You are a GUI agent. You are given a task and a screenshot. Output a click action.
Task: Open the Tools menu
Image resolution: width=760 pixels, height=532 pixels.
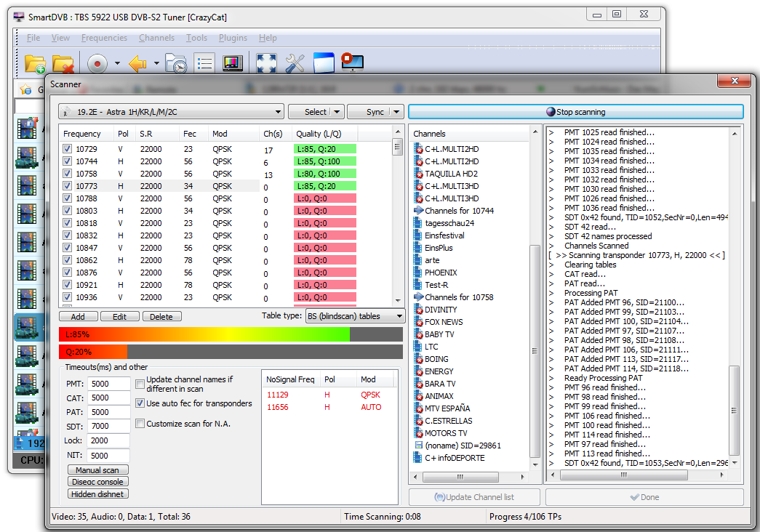(x=196, y=38)
